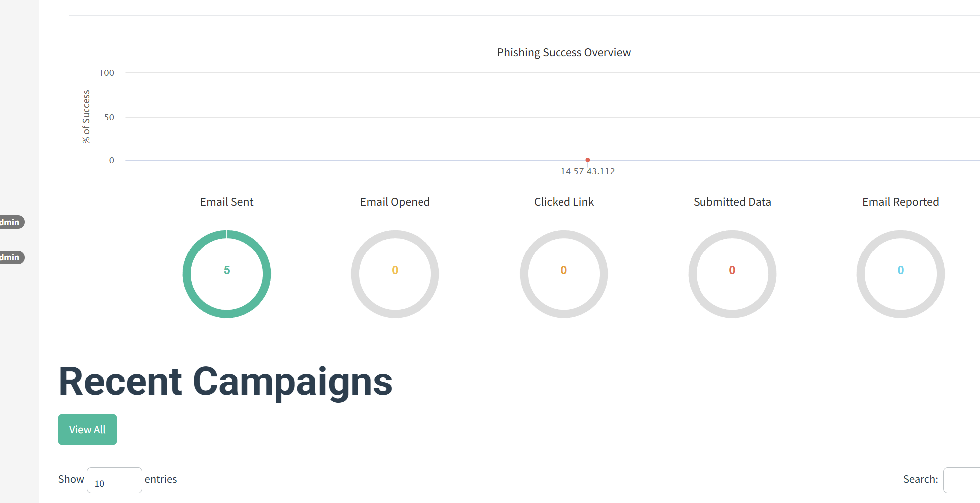Click the upper admin badge in sidebar
The height and width of the screenshot is (503, 980).
(x=11, y=222)
